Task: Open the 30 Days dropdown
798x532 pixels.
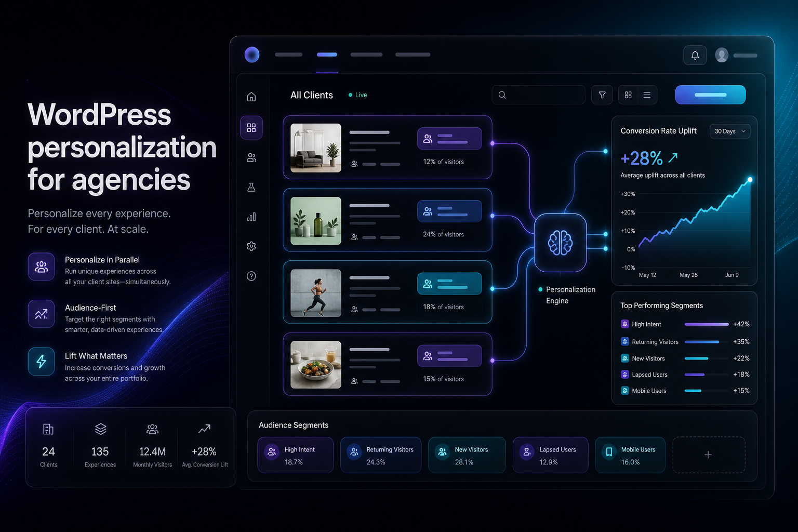Action: point(730,131)
